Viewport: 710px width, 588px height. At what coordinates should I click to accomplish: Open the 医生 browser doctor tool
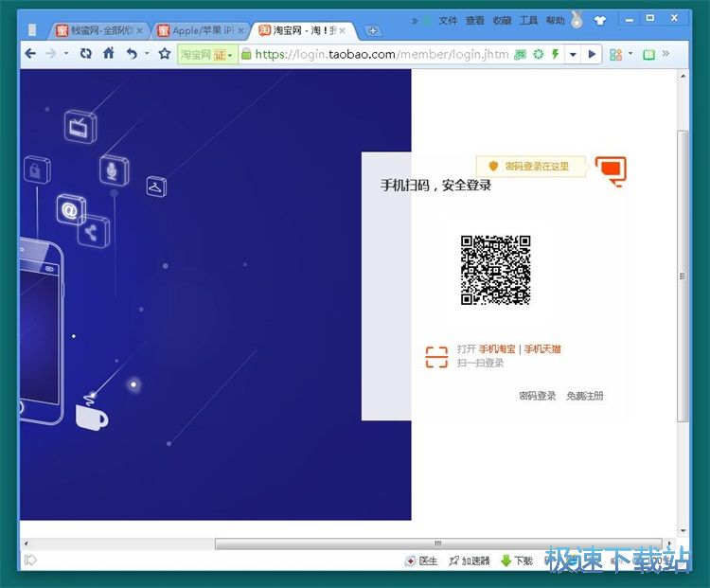(421, 561)
